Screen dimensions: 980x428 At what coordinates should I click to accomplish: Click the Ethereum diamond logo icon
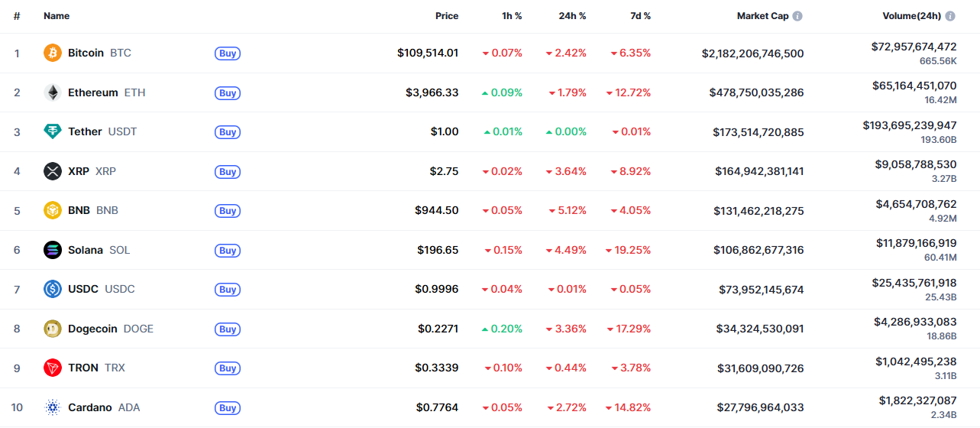[x=53, y=92]
